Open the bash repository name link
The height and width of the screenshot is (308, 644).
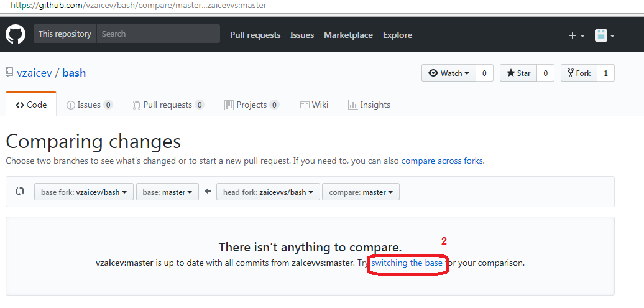pos(74,73)
